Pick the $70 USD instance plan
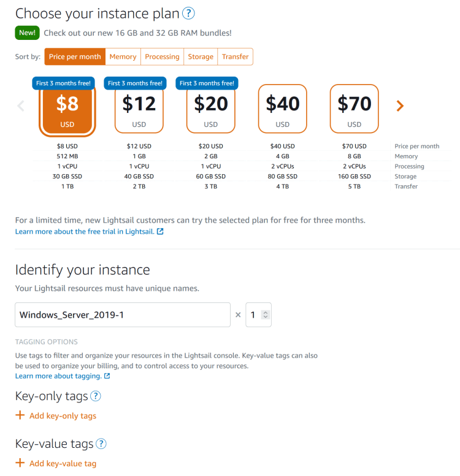 pos(354,109)
